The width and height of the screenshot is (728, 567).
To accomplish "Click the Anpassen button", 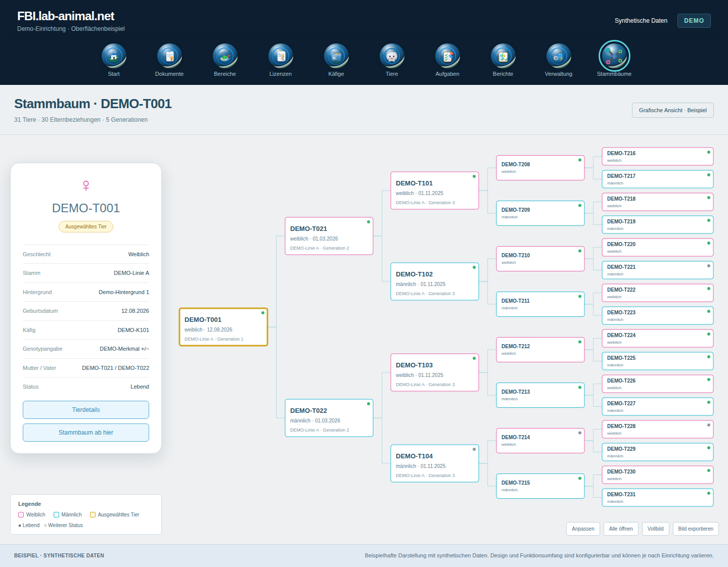I will [x=583, y=529].
